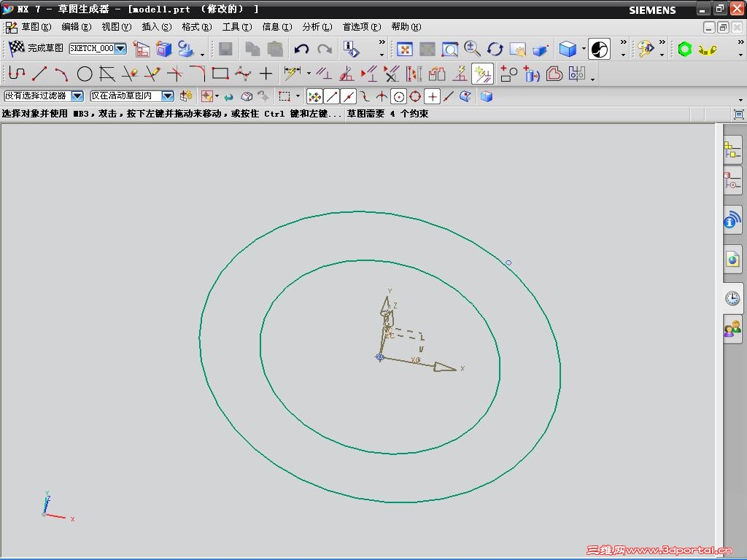Select the Auto Constrain tool
The width and height of the screenshot is (747, 560).
tap(347, 74)
